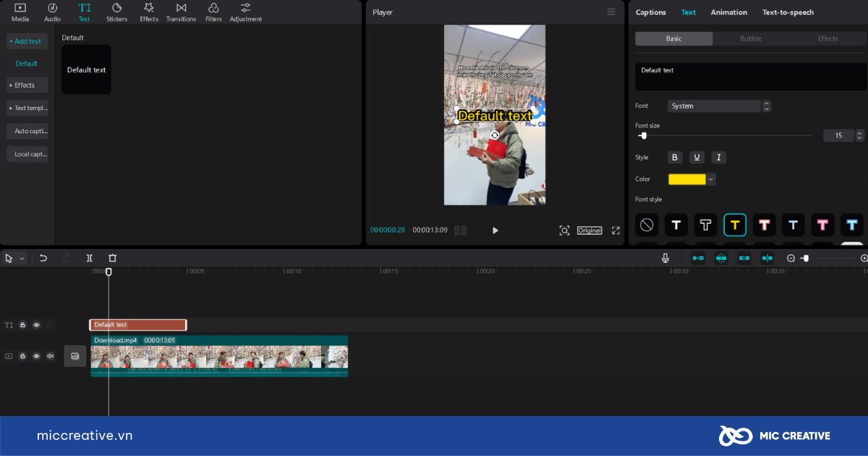Click the player scan/zoom frame icon
The width and height of the screenshot is (868, 456).
click(564, 230)
